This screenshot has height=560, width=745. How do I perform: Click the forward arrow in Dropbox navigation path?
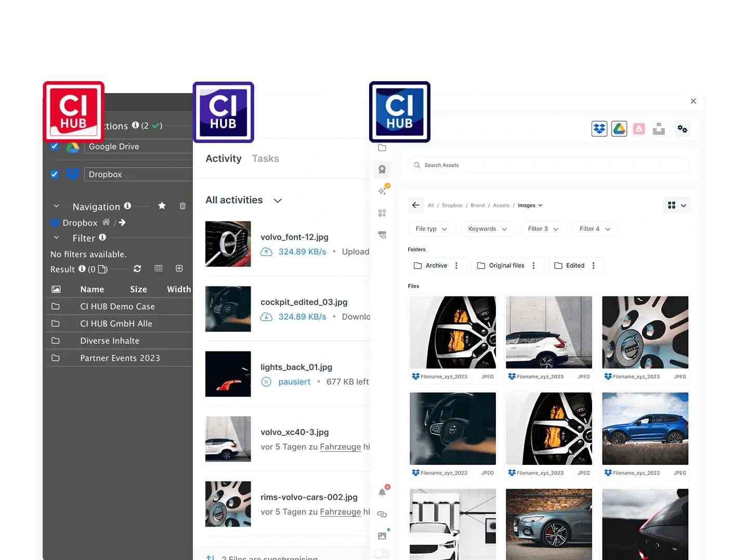coord(122,223)
